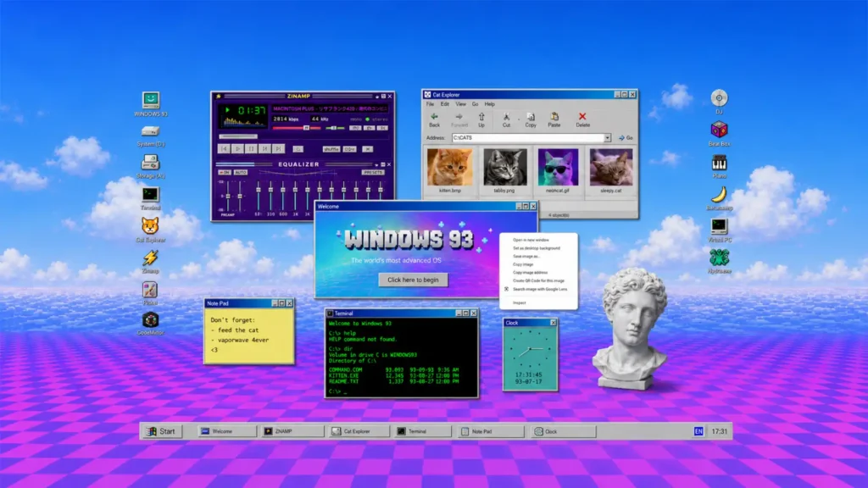Stop playback in Zinamp
This screenshot has height=488, width=868.
264,149
